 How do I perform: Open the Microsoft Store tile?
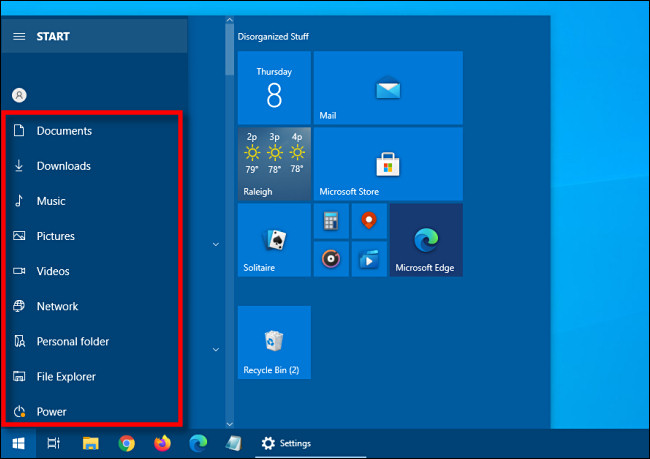(x=388, y=163)
